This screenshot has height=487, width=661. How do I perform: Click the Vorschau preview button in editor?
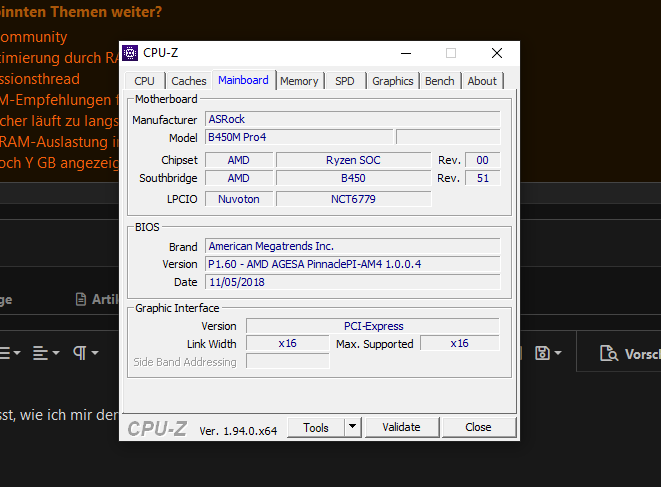pyautogui.click(x=630, y=353)
